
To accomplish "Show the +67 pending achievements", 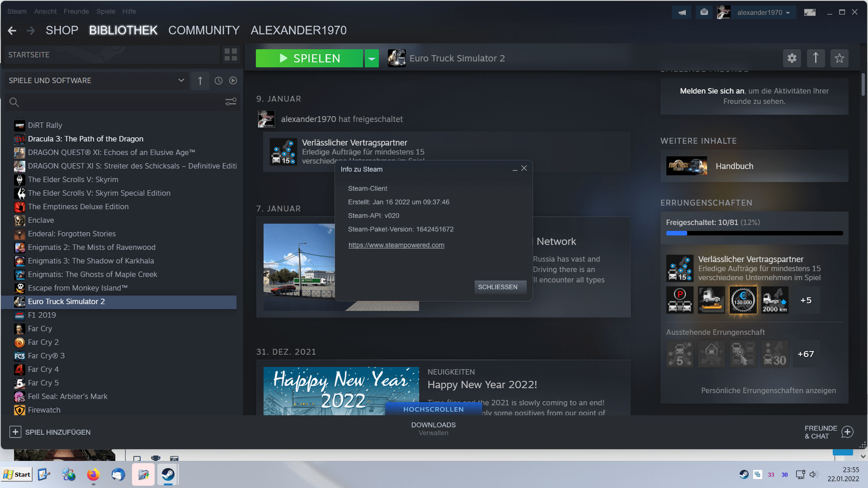I will point(806,354).
